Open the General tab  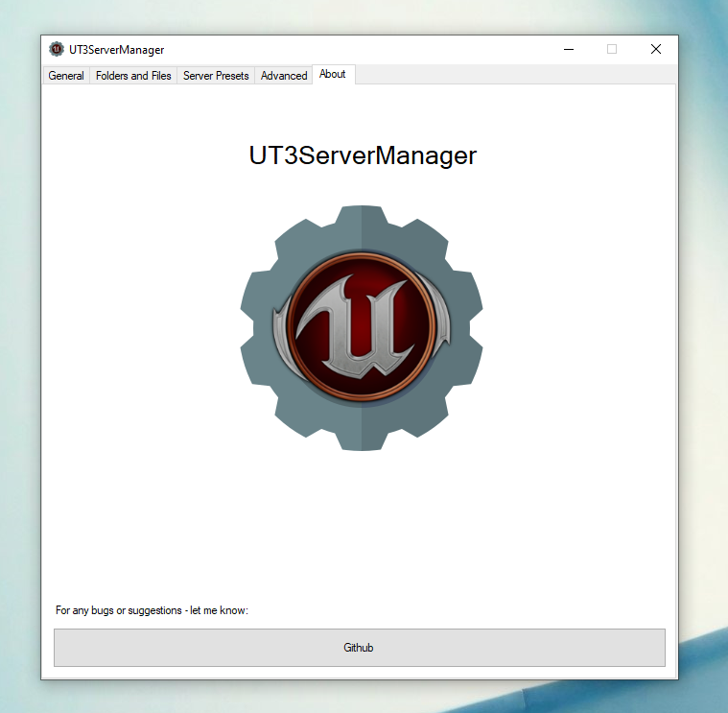click(66, 75)
